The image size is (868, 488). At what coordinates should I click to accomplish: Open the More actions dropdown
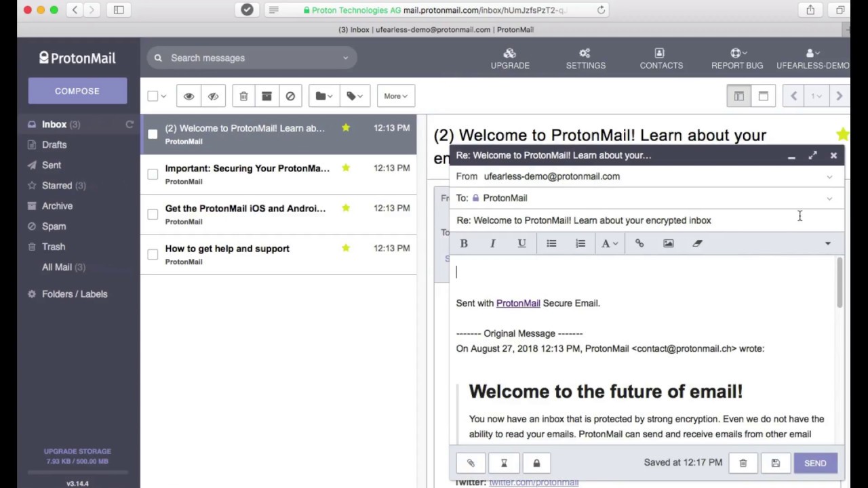(396, 96)
